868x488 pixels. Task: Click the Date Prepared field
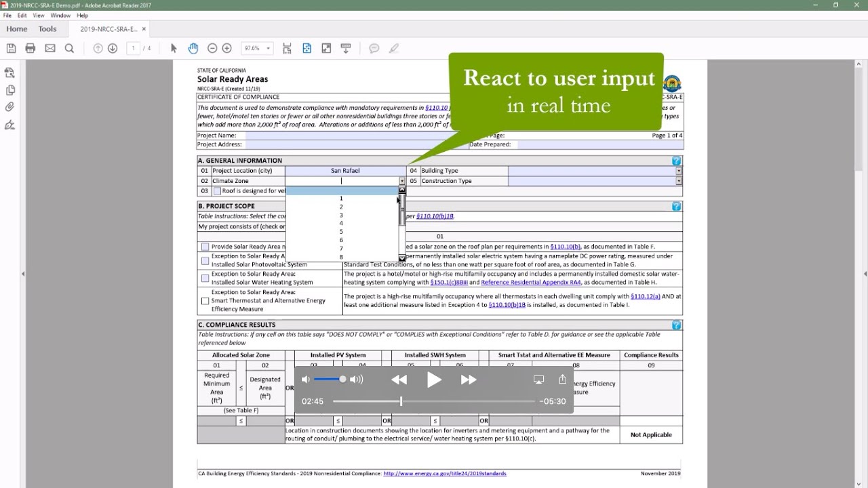click(600, 144)
